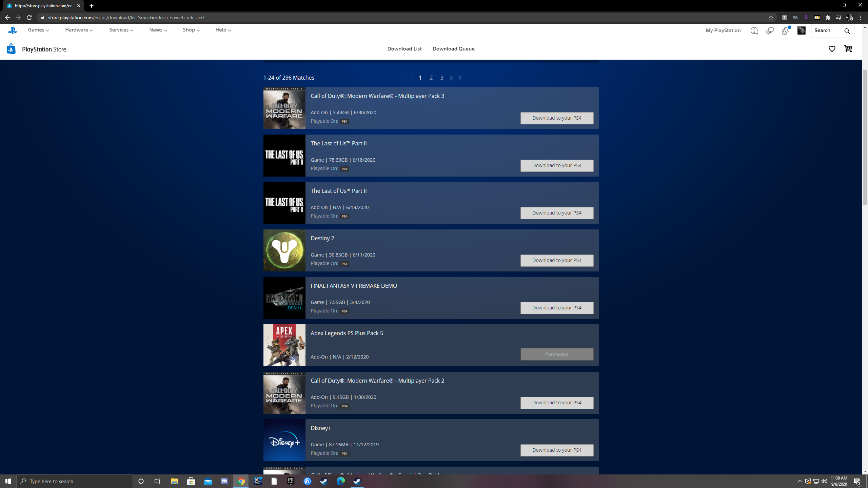This screenshot has height=488, width=868.
Task: Open Microsoft Edge from the taskbar
Action: click(340, 481)
